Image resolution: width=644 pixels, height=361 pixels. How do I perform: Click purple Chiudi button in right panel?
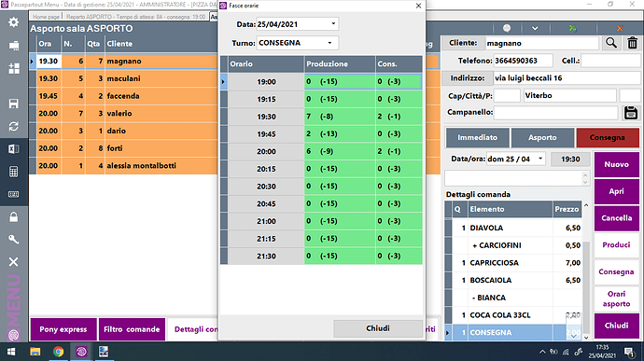click(617, 326)
